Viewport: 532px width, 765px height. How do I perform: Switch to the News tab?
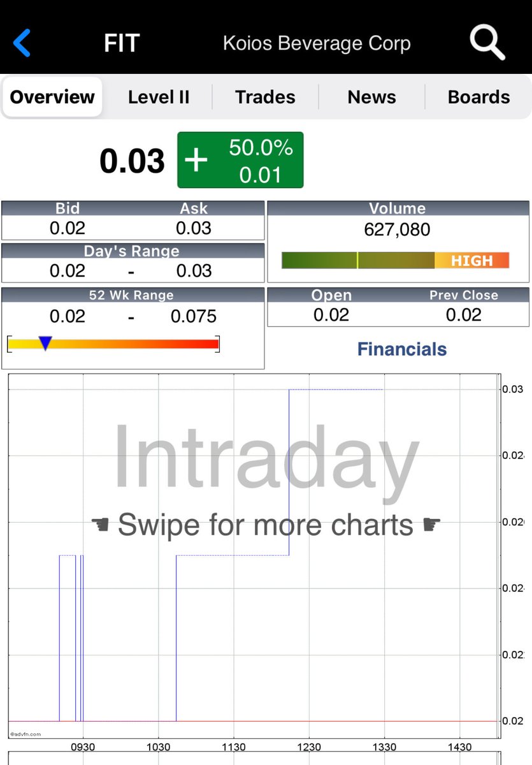click(x=371, y=97)
